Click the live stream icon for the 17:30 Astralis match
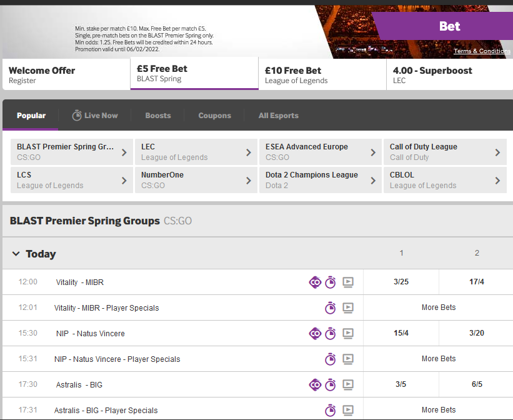The width and height of the screenshot is (513, 420). point(348,384)
